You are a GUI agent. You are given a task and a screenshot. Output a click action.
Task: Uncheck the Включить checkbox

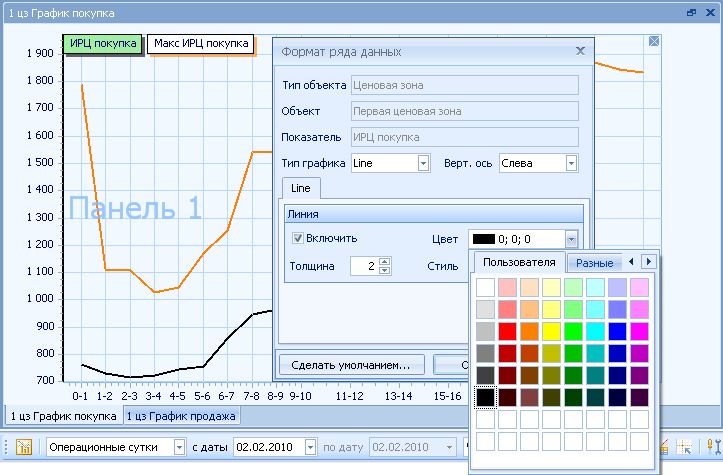click(x=298, y=238)
